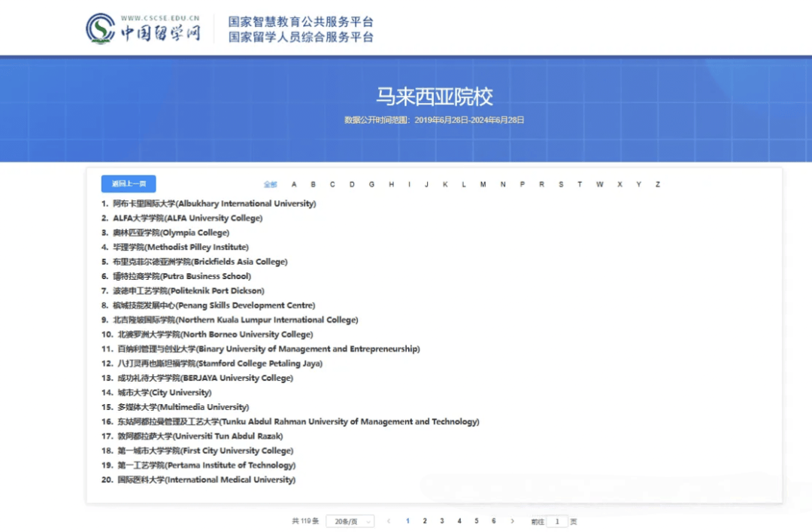This screenshot has width=812, height=532.
Task: Open Politeknik Port Dickson entry
Action: 189,291
